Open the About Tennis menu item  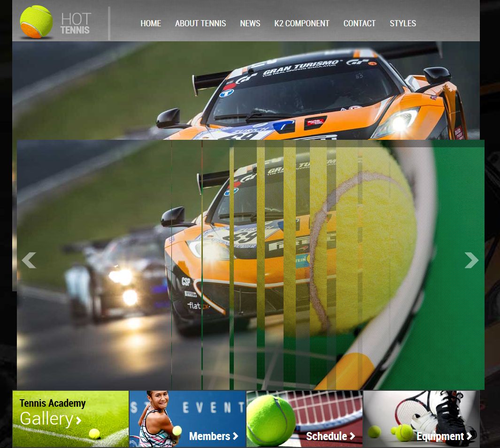click(200, 23)
